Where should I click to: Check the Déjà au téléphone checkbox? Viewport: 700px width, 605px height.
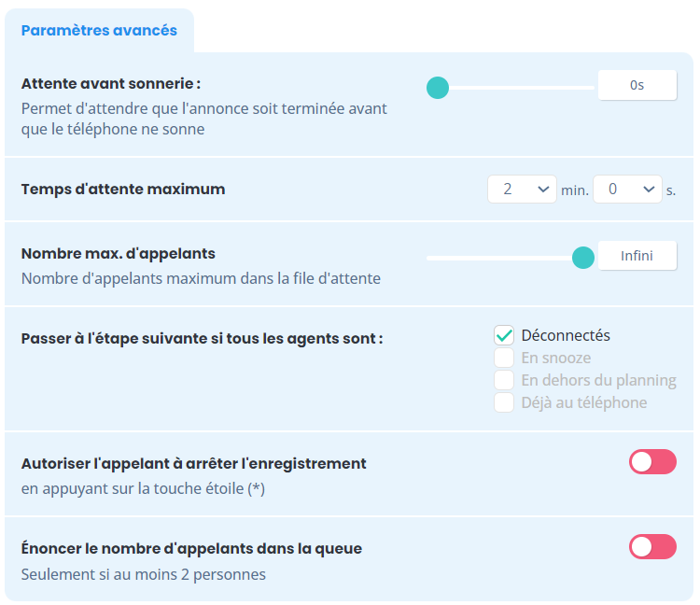coord(504,402)
